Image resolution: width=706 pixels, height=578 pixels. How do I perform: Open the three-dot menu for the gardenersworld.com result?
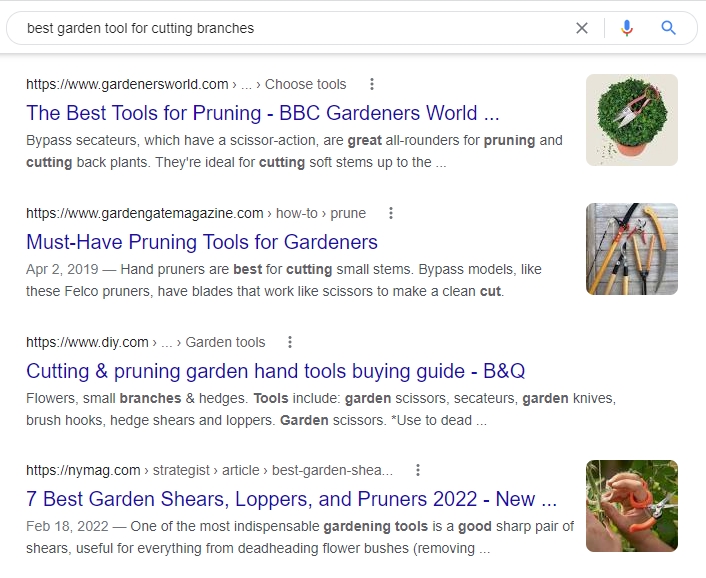click(x=372, y=84)
